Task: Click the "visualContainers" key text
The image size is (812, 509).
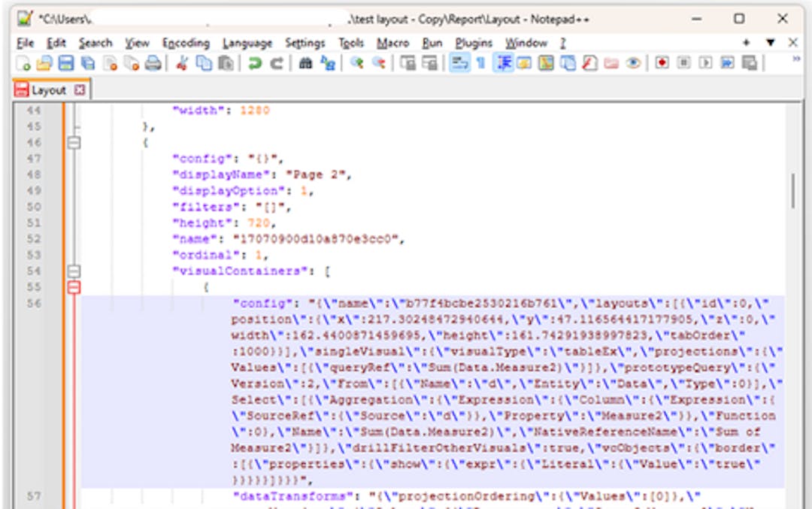Action: [241, 271]
